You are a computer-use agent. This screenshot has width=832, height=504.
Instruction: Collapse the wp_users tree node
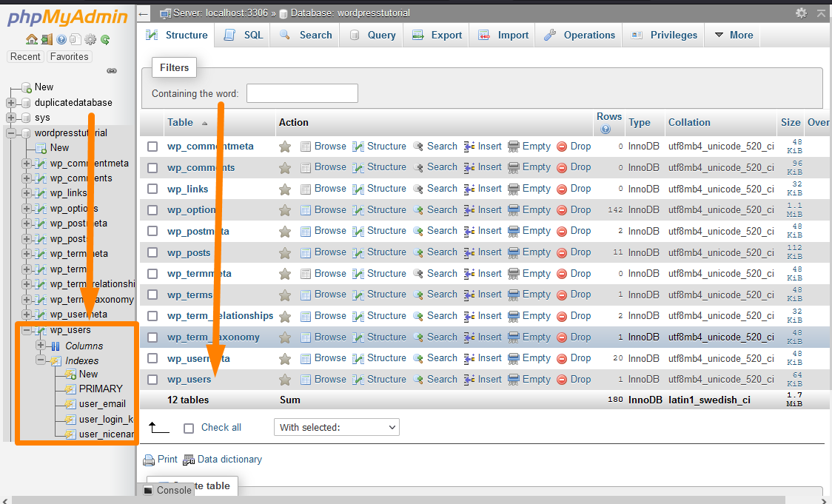coord(26,330)
